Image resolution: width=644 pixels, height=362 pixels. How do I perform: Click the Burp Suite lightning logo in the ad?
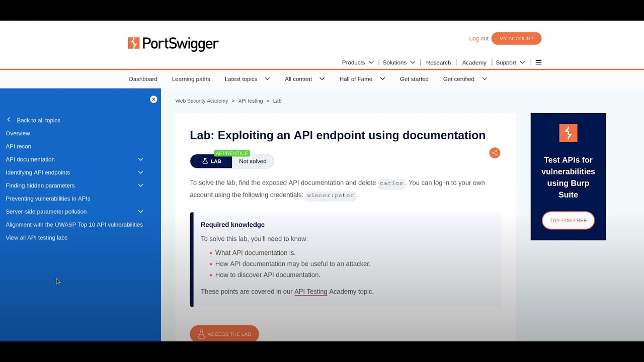click(568, 133)
